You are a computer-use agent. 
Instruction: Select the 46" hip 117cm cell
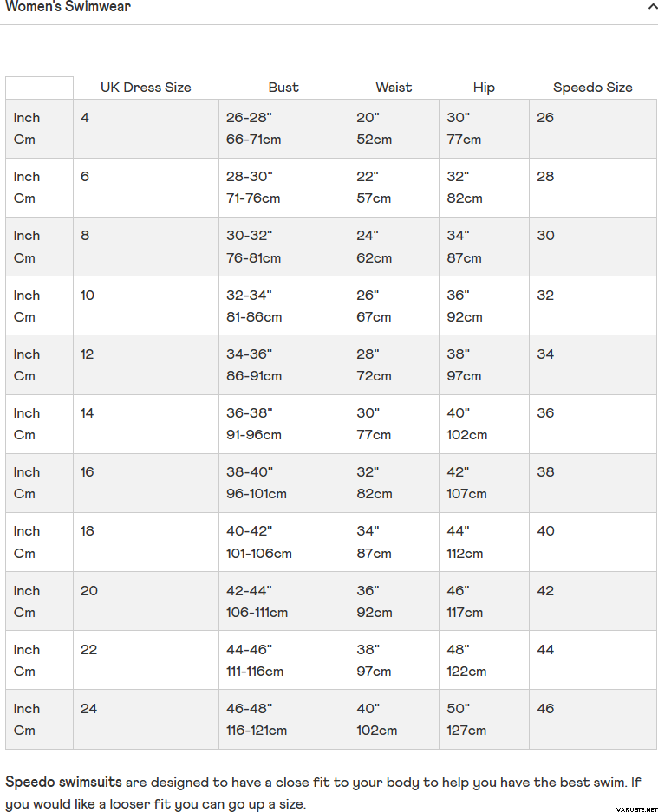click(x=484, y=601)
